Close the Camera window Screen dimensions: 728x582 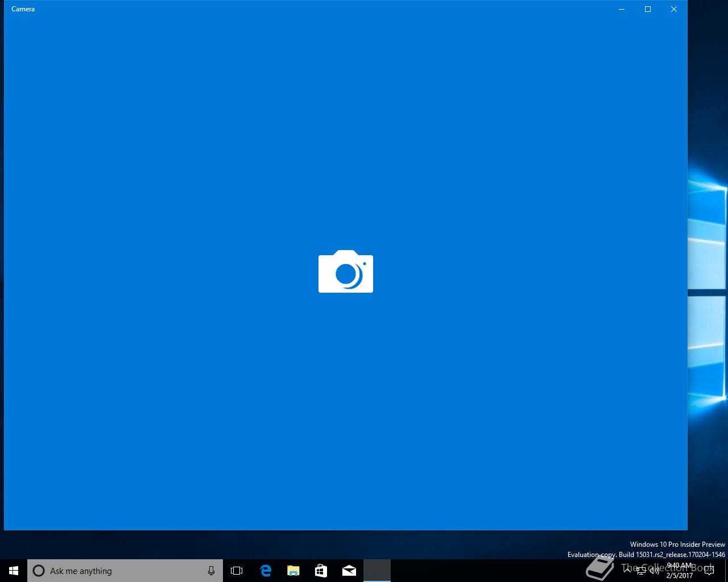674,9
